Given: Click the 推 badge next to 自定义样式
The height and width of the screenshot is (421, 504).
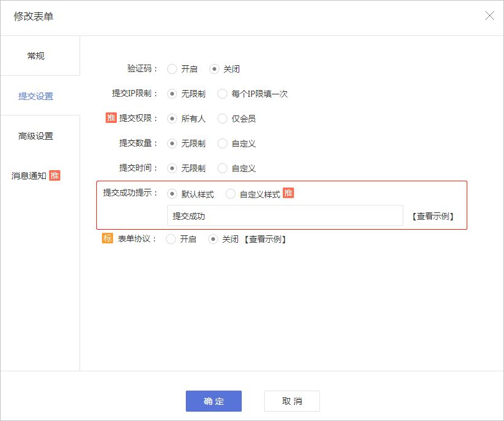Looking at the screenshot, I should 288,193.
